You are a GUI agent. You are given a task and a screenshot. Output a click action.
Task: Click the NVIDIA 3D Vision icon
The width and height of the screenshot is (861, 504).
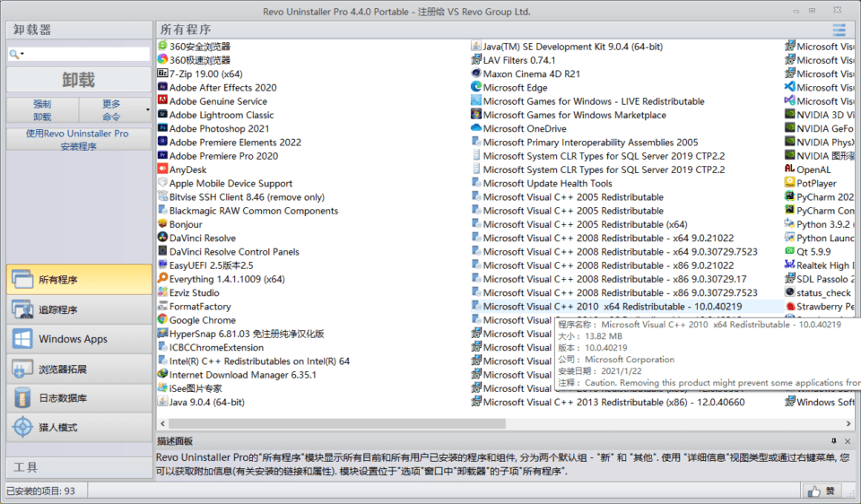click(789, 115)
